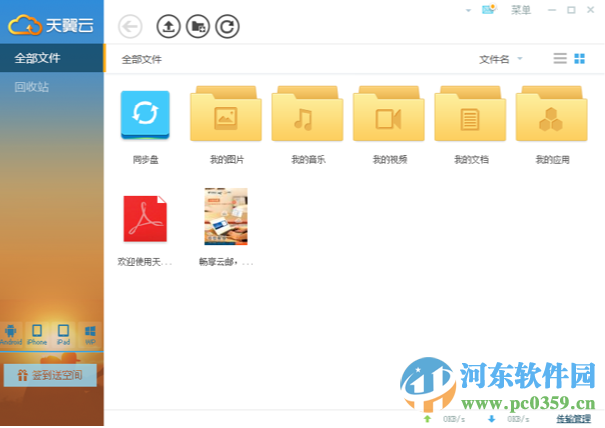Open the 菜单 menu
Viewport: 605px width, 428px height.
521,10
